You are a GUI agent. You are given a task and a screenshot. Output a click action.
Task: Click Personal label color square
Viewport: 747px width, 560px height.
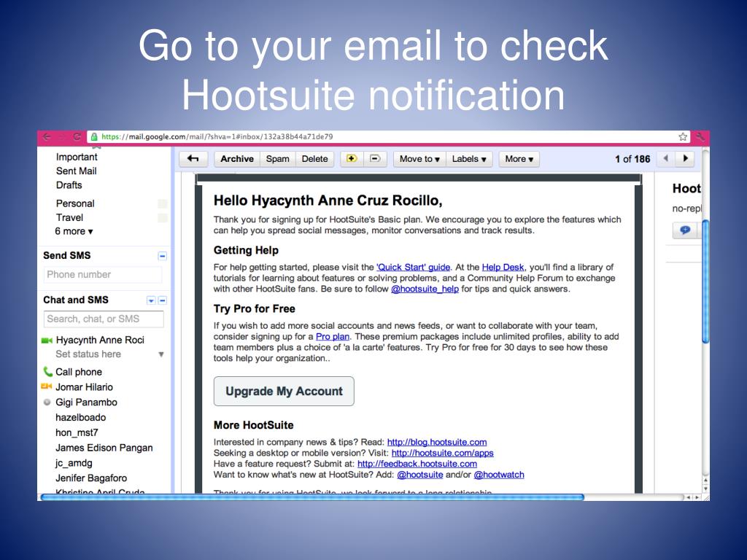click(163, 204)
